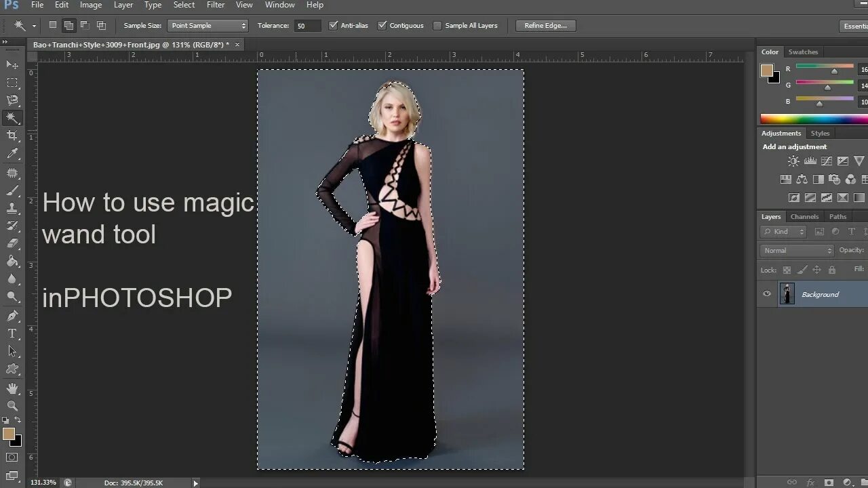Activate the Lasso tool
This screenshot has height=488, width=868.
coord(10,101)
